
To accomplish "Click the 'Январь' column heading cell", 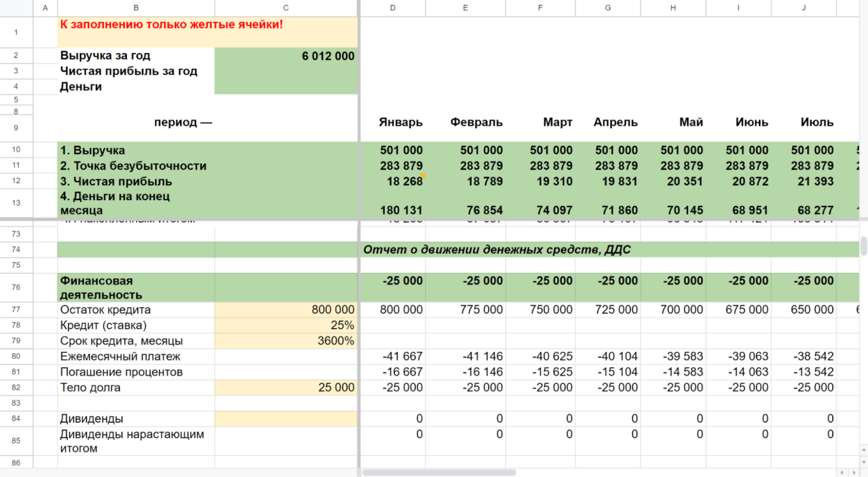I will (393, 122).
